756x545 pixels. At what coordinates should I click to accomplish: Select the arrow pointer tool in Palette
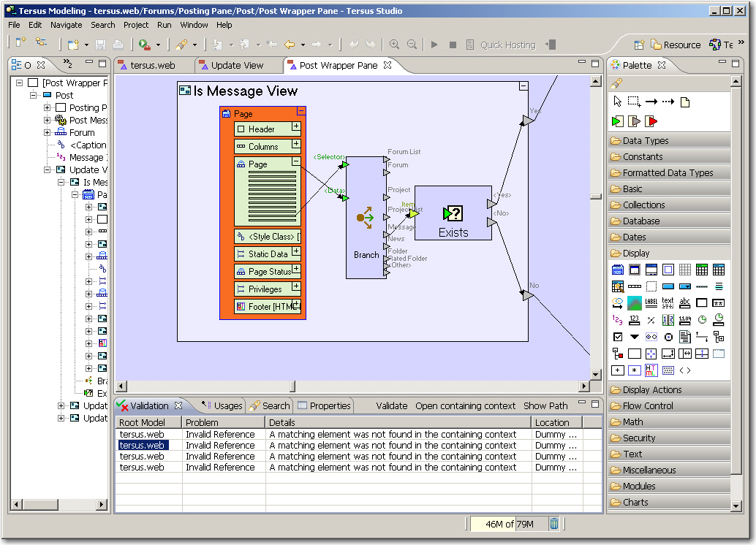click(x=618, y=102)
